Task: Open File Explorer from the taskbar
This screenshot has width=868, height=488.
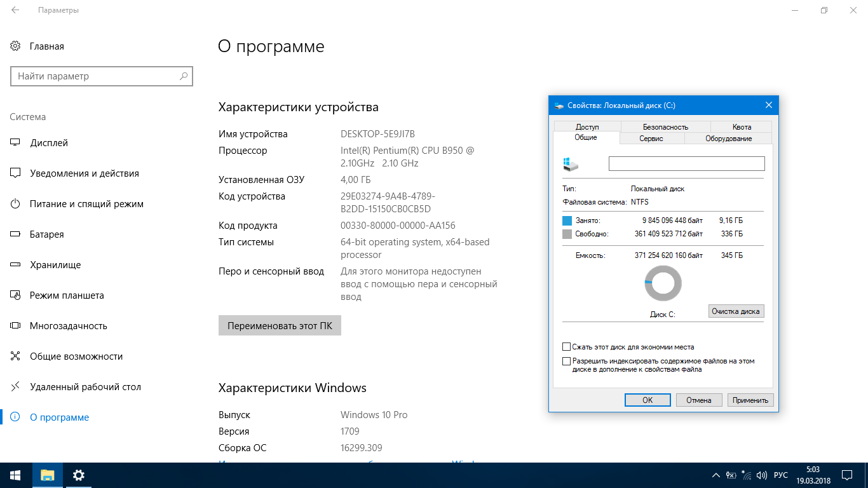Action: 48,475
